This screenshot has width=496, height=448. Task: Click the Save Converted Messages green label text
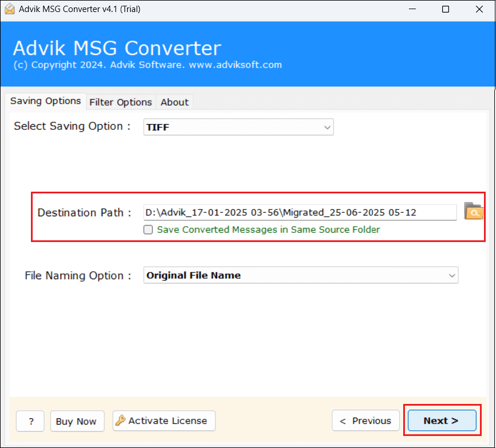[x=268, y=229]
